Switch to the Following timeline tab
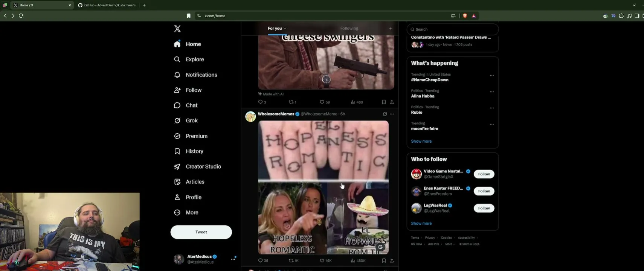The image size is (644, 271). coord(349,28)
